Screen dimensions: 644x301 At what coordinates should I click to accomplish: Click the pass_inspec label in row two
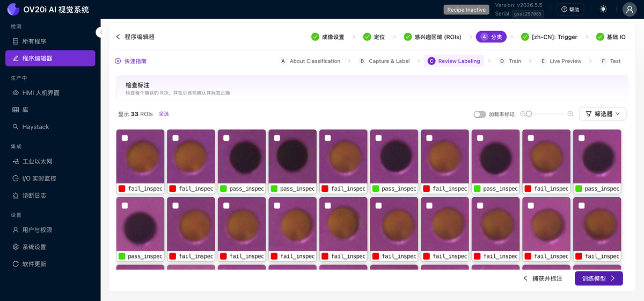click(x=145, y=256)
